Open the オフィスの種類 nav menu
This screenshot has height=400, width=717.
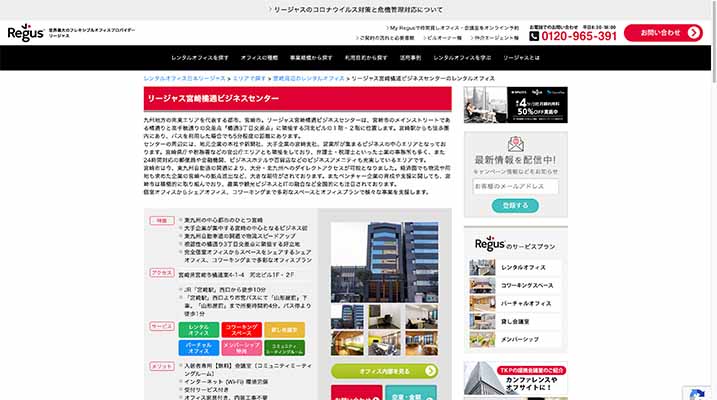(x=259, y=58)
